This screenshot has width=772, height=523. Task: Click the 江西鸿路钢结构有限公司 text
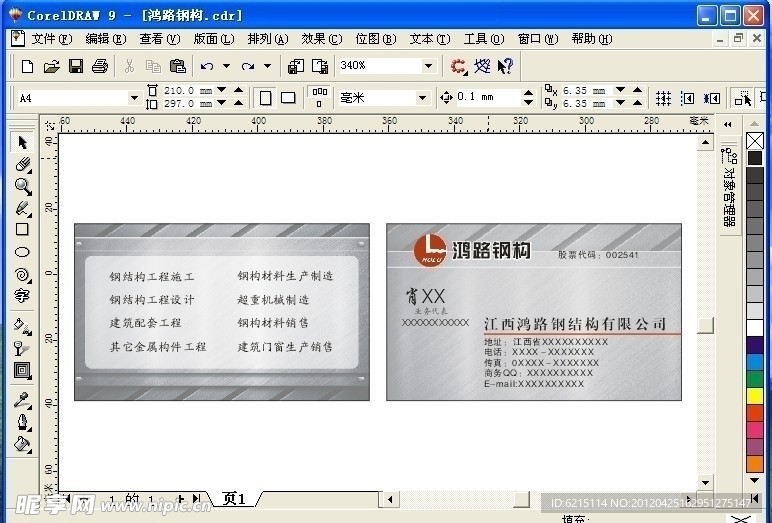[575, 324]
